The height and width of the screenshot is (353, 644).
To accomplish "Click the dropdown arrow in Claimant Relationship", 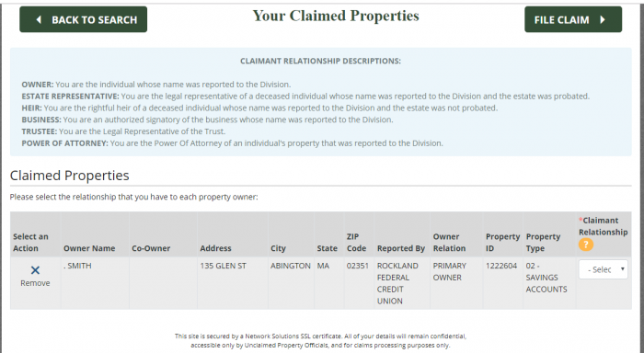I will click(x=623, y=268).
